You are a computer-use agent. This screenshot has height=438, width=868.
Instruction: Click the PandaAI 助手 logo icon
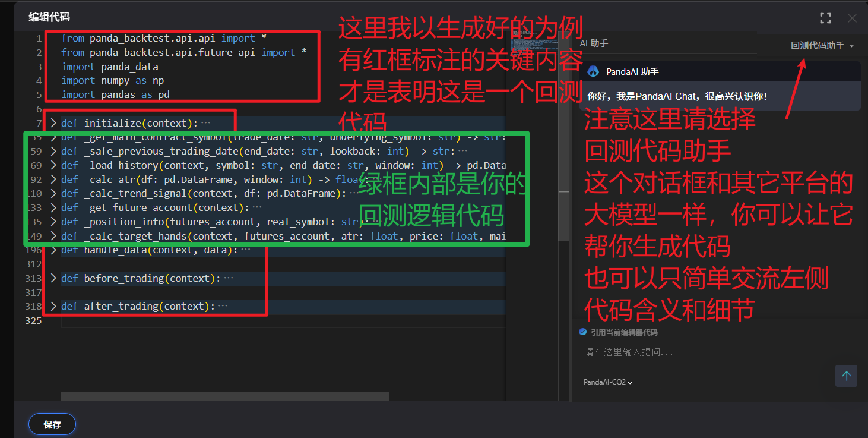pyautogui.click(x=593, y=71)
